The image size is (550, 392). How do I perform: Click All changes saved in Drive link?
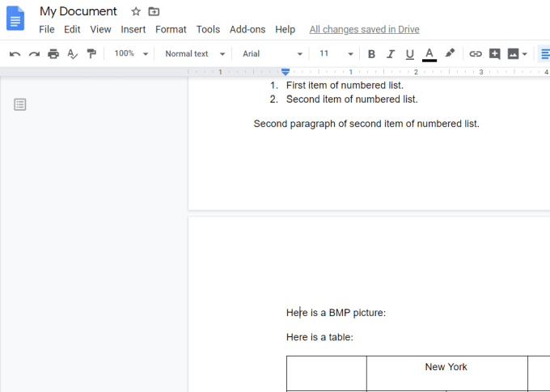click(364, 29)
